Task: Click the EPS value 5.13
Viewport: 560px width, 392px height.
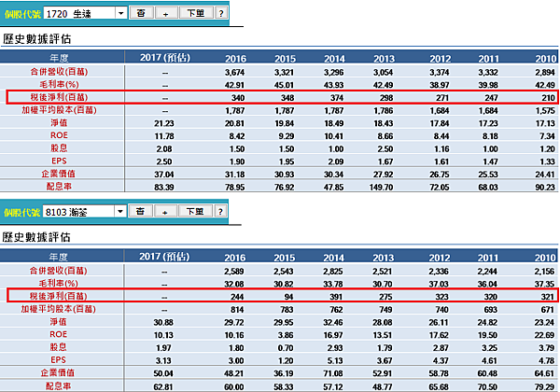Action: pyautogui.click(x=335, y=360)
